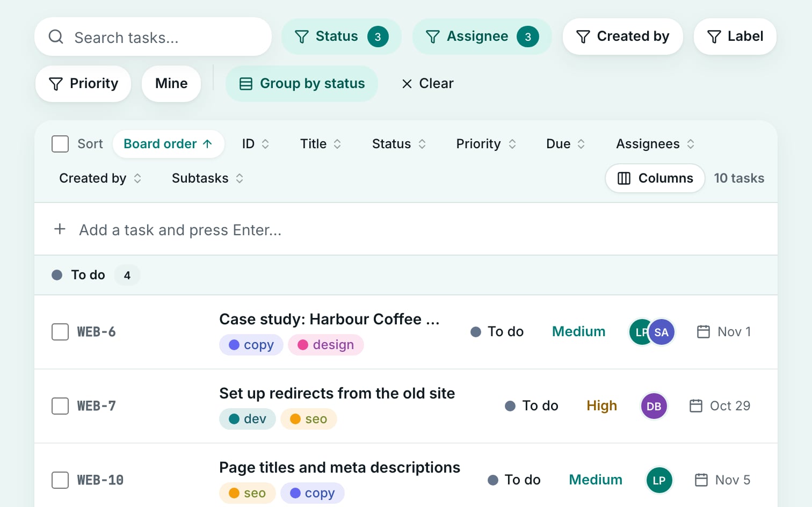
Task: Click the X icon next to Clear
Action: [x=407, y=84]
